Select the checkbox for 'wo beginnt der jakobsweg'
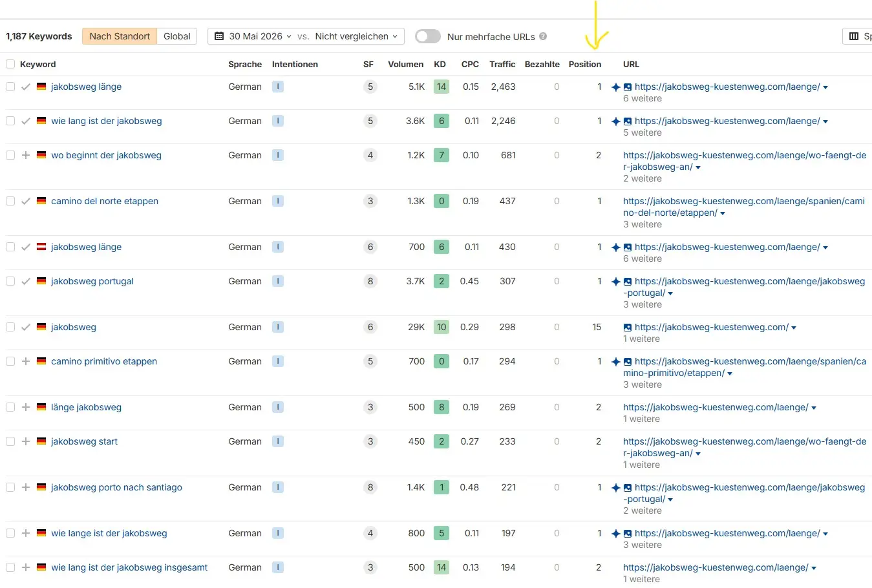The height and width of the screenshot is (588, 872). pyautogui.click(x=10, y=155)
